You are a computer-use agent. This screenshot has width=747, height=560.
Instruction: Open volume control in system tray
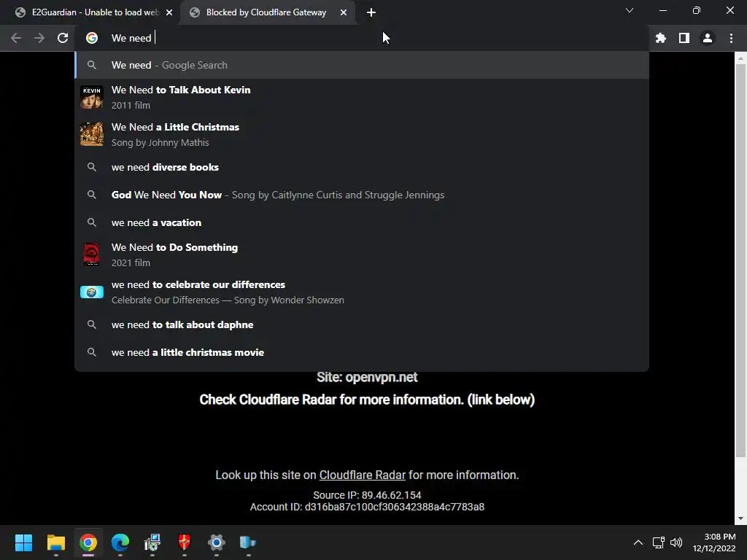pyautogui.click(x=676, y=542)
